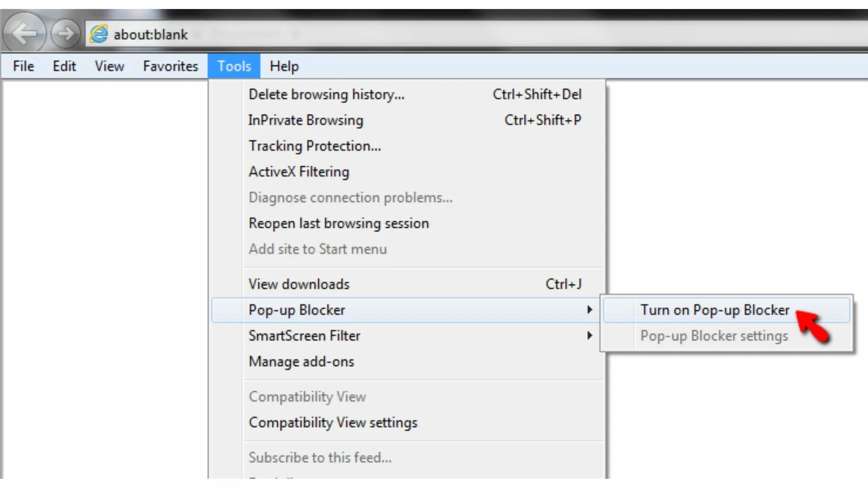This screenshot has height=488, width=868.
Task: Click the Internet Explorer page icon
Action: pyautogui.click(x=99, y=34)
